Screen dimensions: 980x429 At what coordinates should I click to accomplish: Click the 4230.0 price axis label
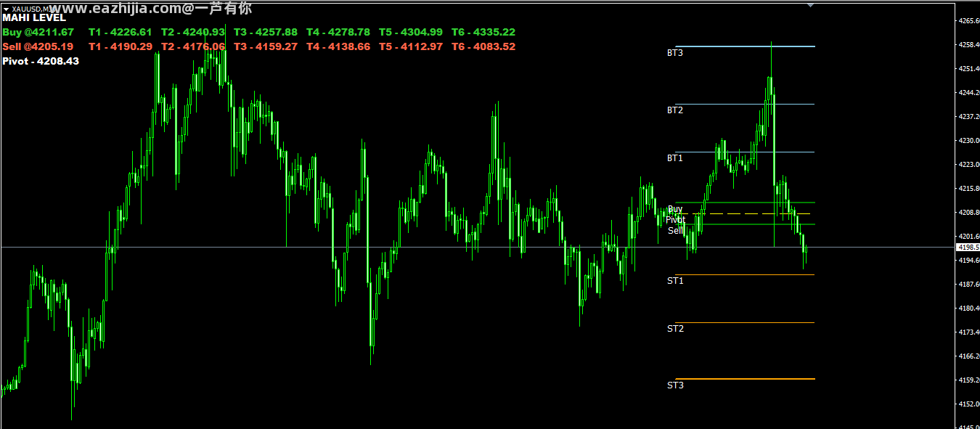pyautogui.click(x=969, y=140)
